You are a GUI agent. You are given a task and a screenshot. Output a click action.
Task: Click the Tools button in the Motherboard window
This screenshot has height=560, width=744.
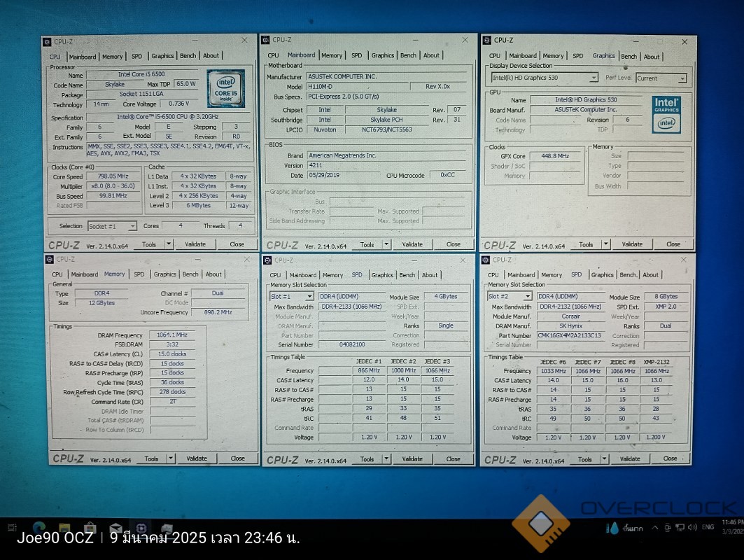point(367,244)
